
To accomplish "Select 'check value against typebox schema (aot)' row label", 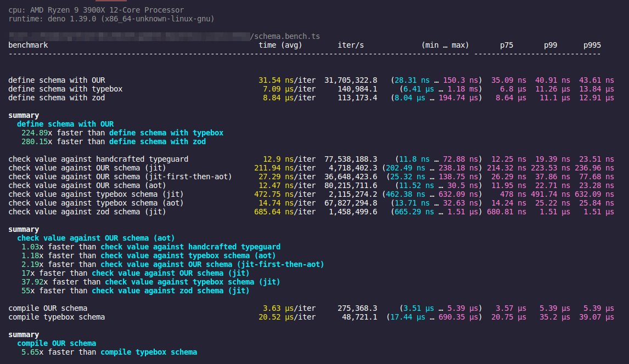I will (96, 203).
